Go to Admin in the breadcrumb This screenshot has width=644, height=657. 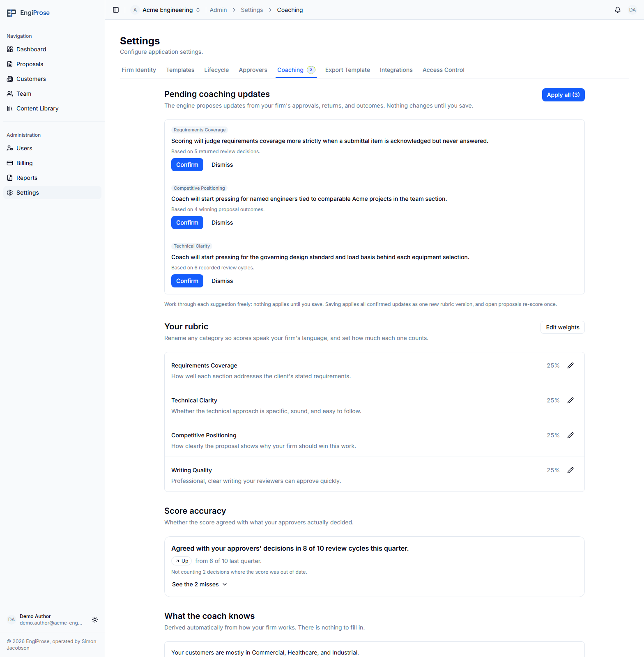tap(218, 10)
